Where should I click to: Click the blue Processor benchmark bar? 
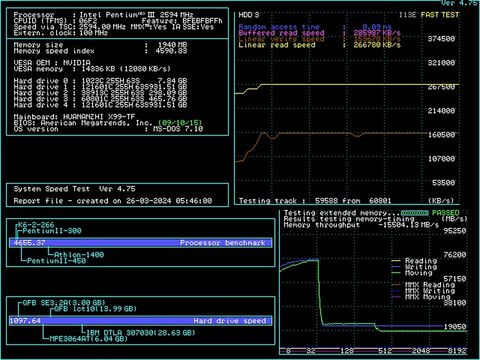[x=140, y=243]
